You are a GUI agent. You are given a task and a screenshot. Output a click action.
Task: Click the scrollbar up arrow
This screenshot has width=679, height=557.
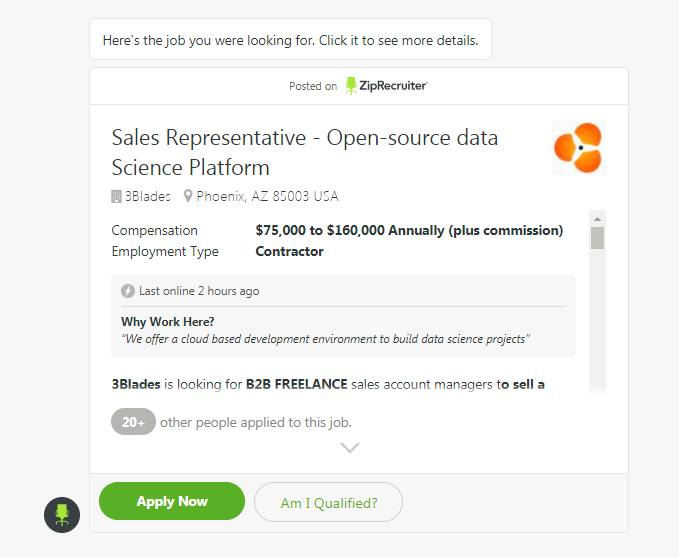click(x=597, y=217)
